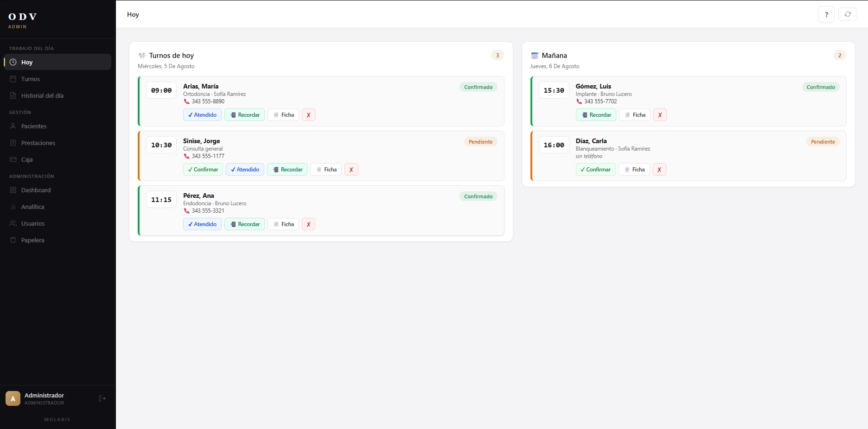Image resolution: width=868 pixels, height=429 pixels.
Task: Confirm Sinise, Jorge appointment
Action: (203, 170)
